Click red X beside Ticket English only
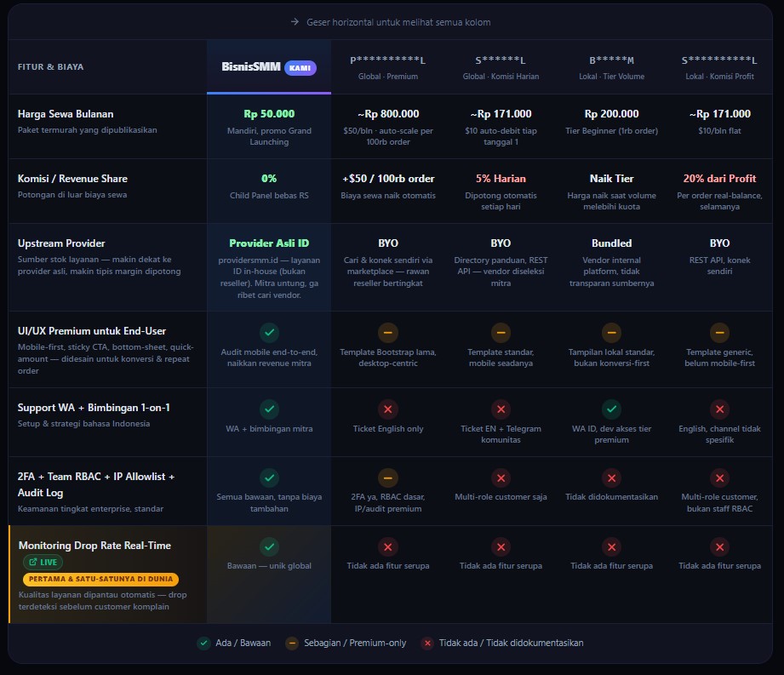This screenshot has height=675, width=784. 388,408
